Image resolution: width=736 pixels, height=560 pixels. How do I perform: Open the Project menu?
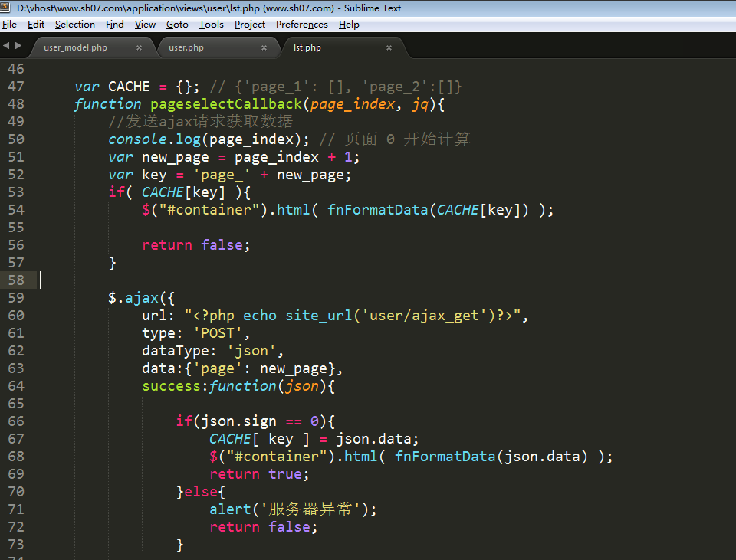(250, 24)
